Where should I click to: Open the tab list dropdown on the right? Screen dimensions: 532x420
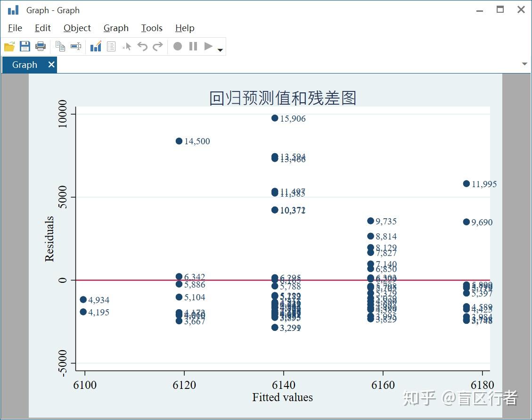[524, 64]
